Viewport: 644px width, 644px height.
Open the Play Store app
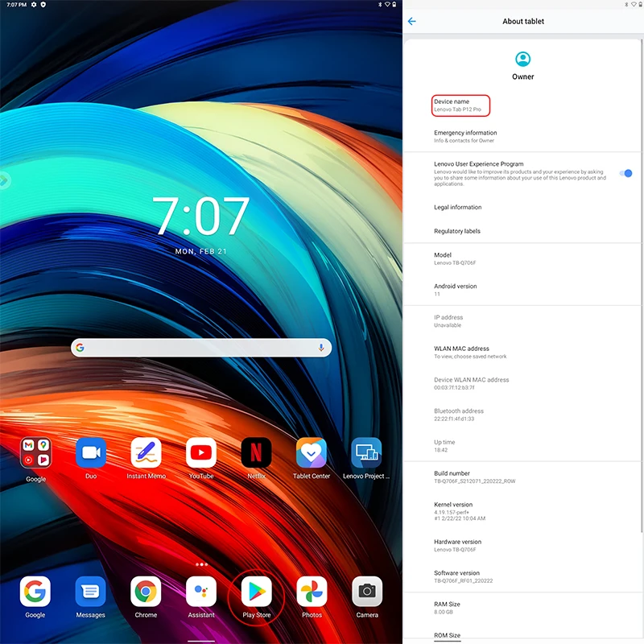click(256, 592)
